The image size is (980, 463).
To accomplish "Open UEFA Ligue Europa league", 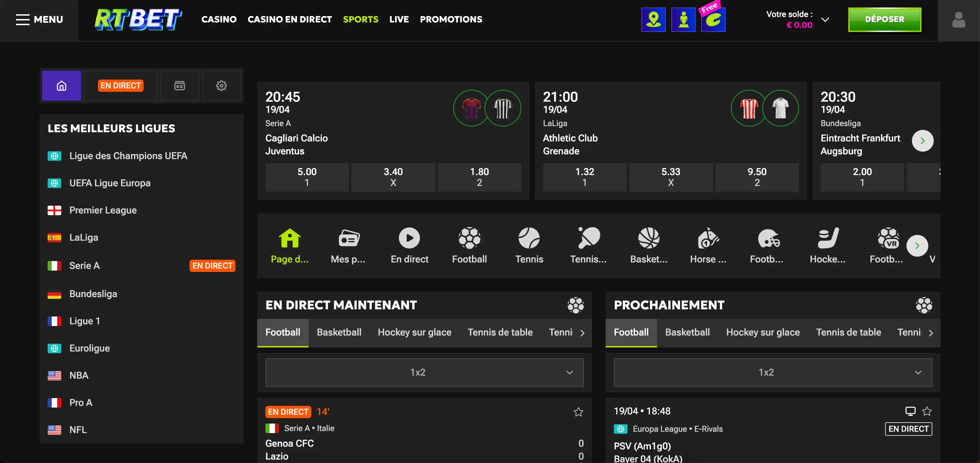I will (141, 183).
